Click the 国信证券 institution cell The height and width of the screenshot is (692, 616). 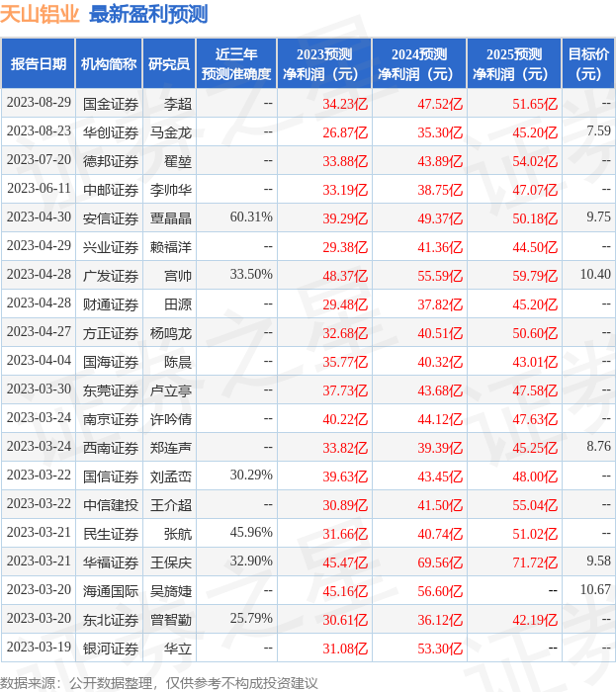tap(111, 476)
